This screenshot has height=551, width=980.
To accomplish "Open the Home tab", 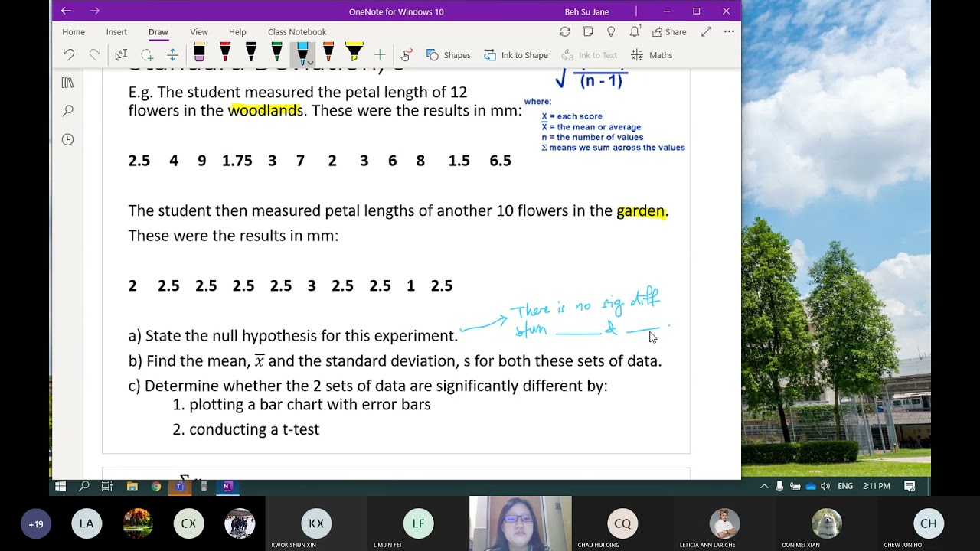I will [x=73, y=32].
